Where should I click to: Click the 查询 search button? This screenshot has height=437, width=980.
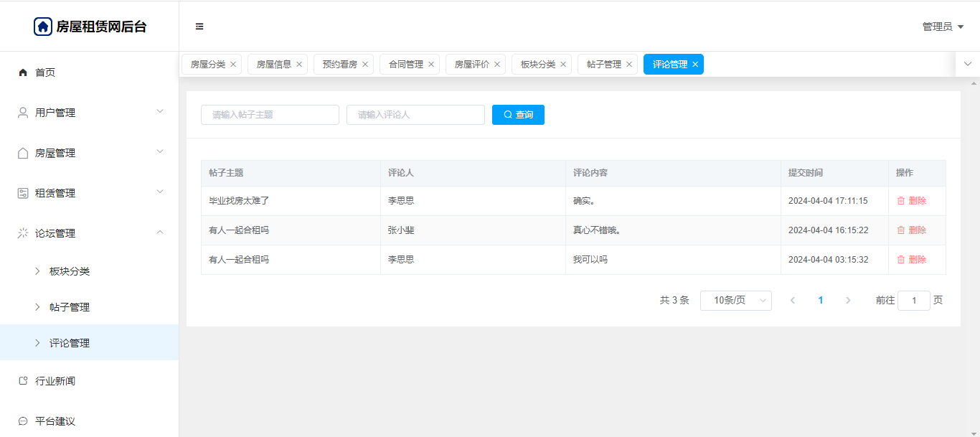point(518,115)
